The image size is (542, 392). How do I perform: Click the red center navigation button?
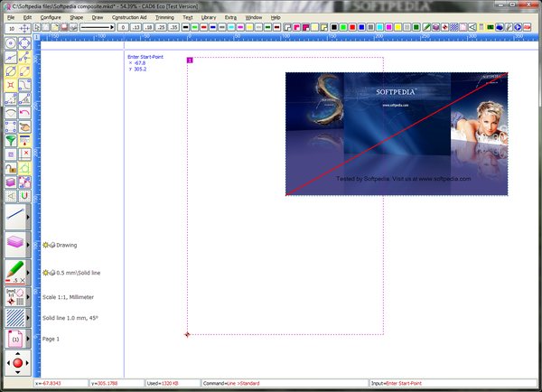18,363
